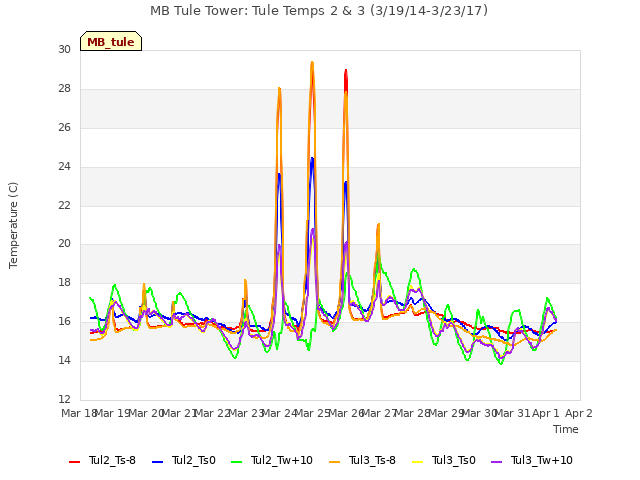This screenshot has width=640, height=480.
Task: Click the green Tul2_Tw+10 legend swatch
Action: pyautogui.click(x=237, y=461)
